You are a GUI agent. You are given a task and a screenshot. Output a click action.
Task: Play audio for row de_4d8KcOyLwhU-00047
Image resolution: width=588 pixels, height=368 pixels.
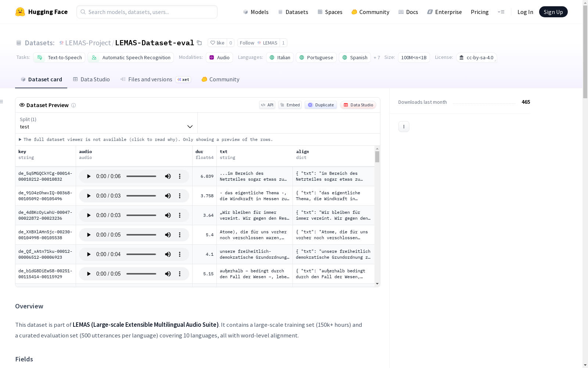89,215
